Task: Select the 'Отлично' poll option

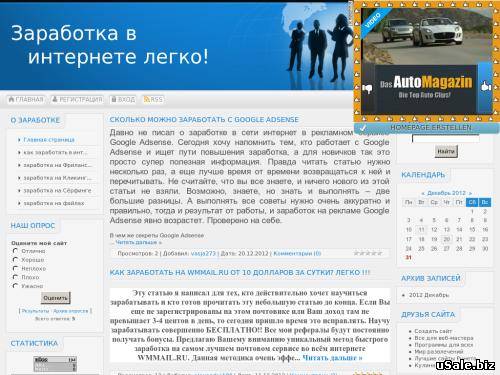Action: 15,251
